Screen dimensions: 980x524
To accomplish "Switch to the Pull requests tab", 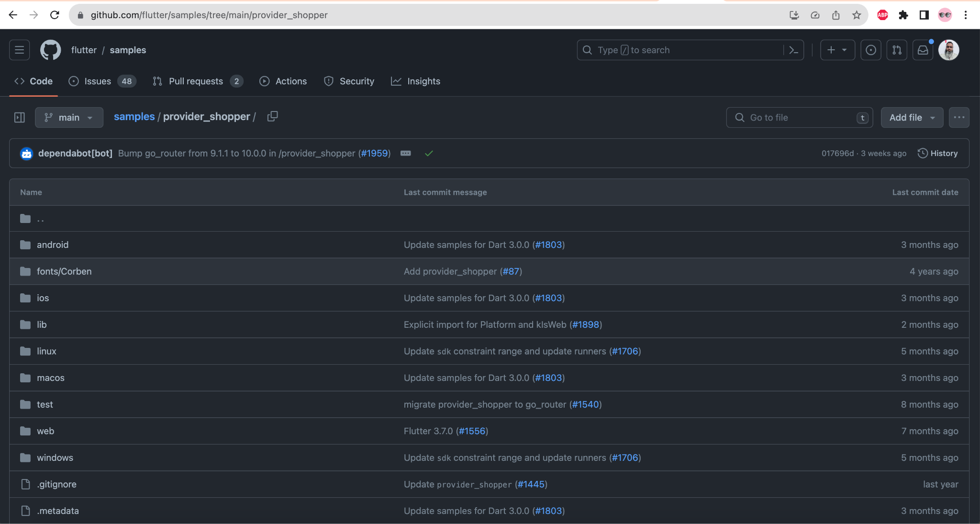I will tap(198, 81).
